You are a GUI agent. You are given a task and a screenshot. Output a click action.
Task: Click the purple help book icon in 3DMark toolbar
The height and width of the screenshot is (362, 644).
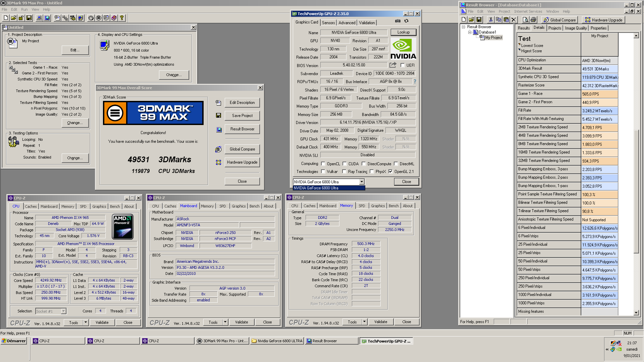coord(114,18)
